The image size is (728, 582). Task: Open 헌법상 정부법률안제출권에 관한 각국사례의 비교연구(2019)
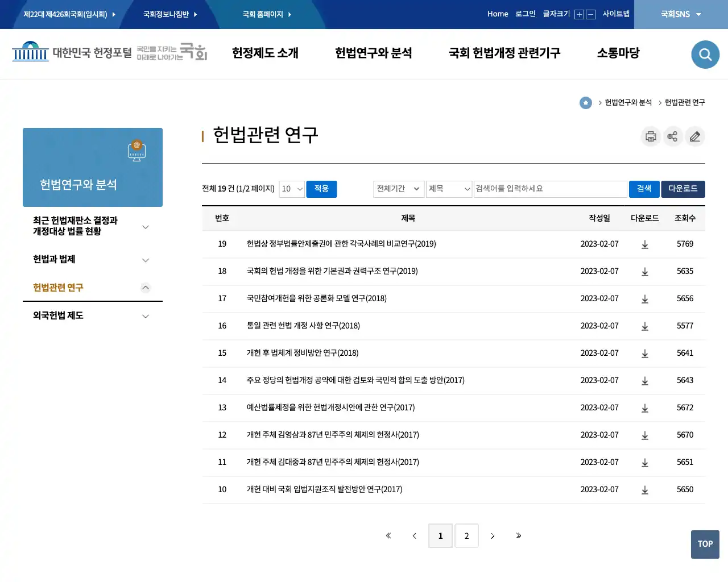coord(341,244)
